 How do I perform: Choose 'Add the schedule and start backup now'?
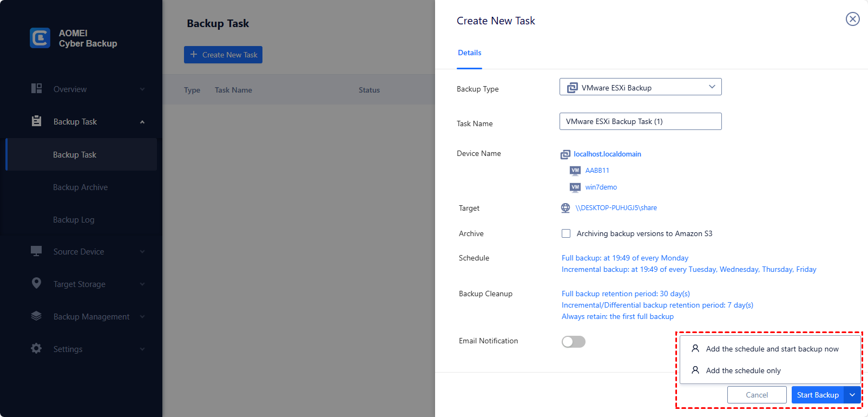772,349
